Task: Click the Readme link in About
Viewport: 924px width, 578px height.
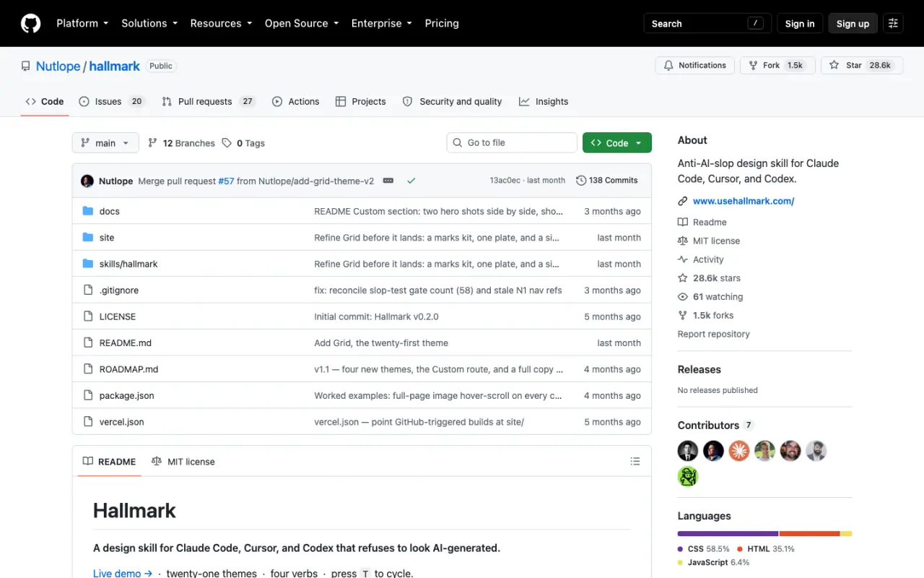Action: [702, 223]
